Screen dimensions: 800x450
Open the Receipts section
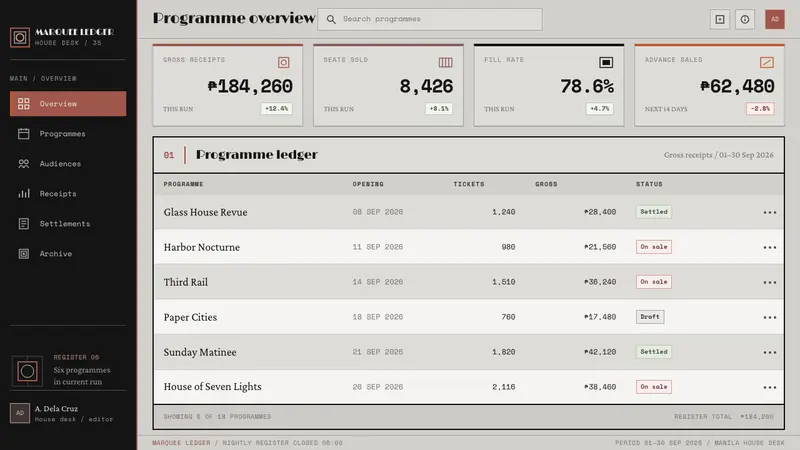click(68, 194)
